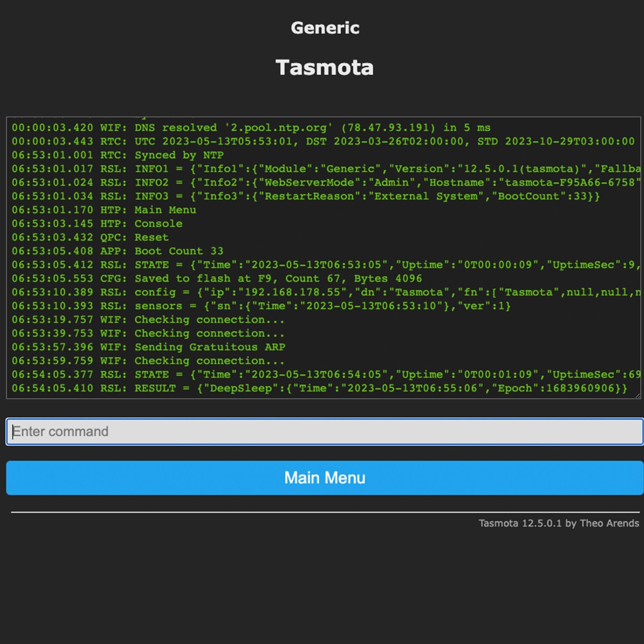Click the 'HTP: Main Menu' log entry
The width and height of the screenshot is (644, 644).
click(104, 210)
